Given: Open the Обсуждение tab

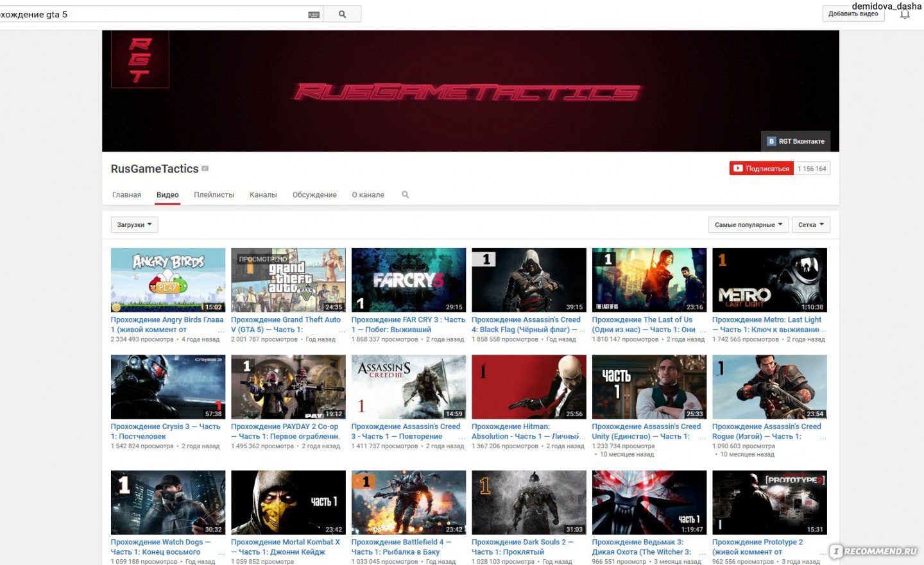Looking at the screenshot, I should click(x=314, y=195).
